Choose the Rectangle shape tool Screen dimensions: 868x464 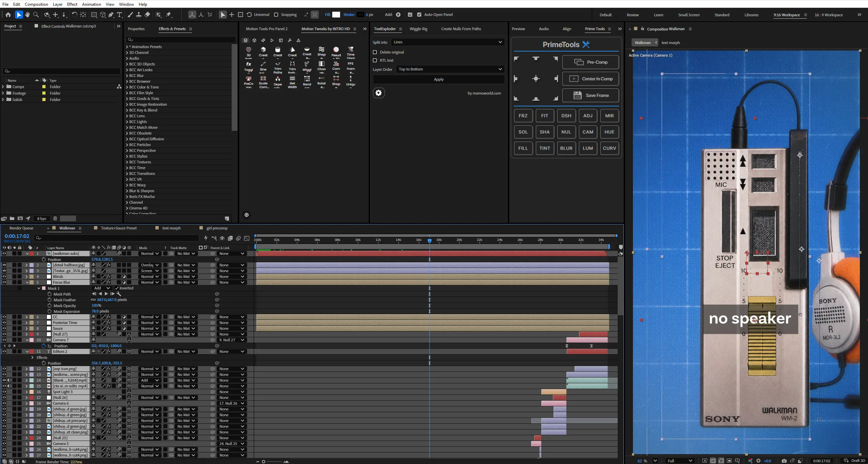point(94,15)
